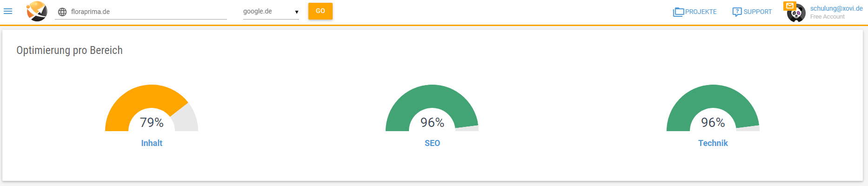Click the orange GO button
This screenshot has width=868, height=186.
[x=320, y=11]
